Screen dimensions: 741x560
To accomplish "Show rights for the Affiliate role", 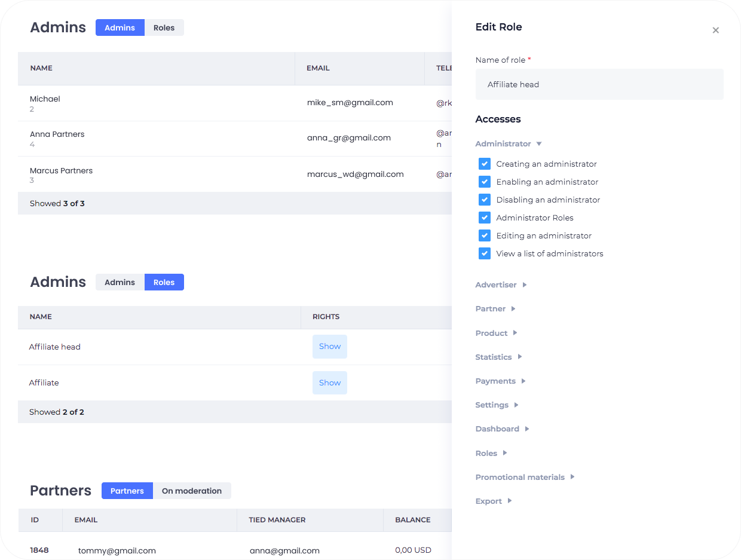I will [x=329, y=382].
